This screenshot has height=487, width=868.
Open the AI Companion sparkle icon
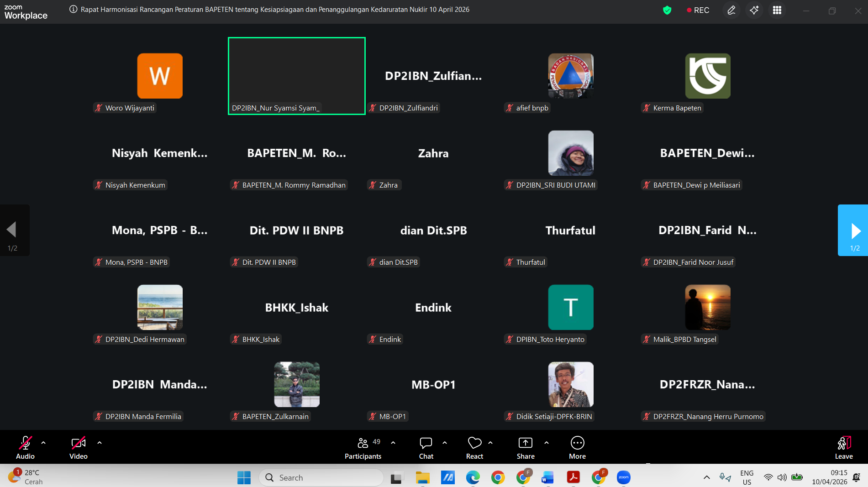754,10
